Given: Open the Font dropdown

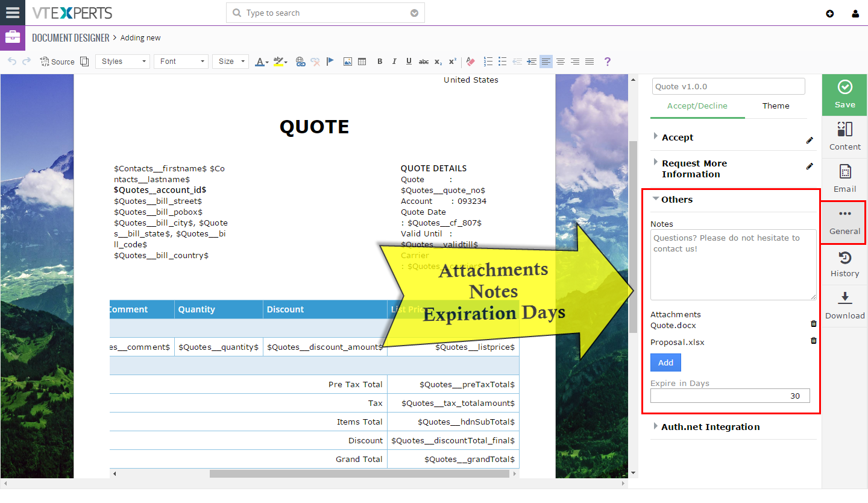Looking at the screenshot, I should tap(181, 62).
